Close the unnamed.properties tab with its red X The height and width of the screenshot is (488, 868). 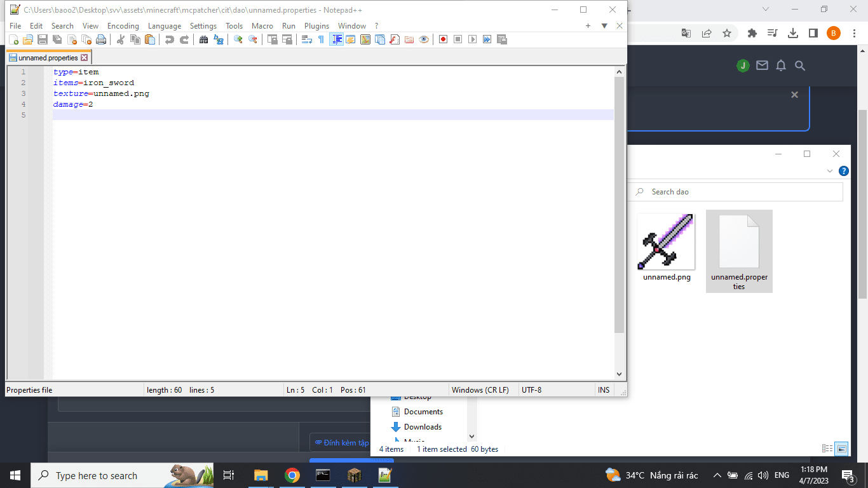point(84,58)
